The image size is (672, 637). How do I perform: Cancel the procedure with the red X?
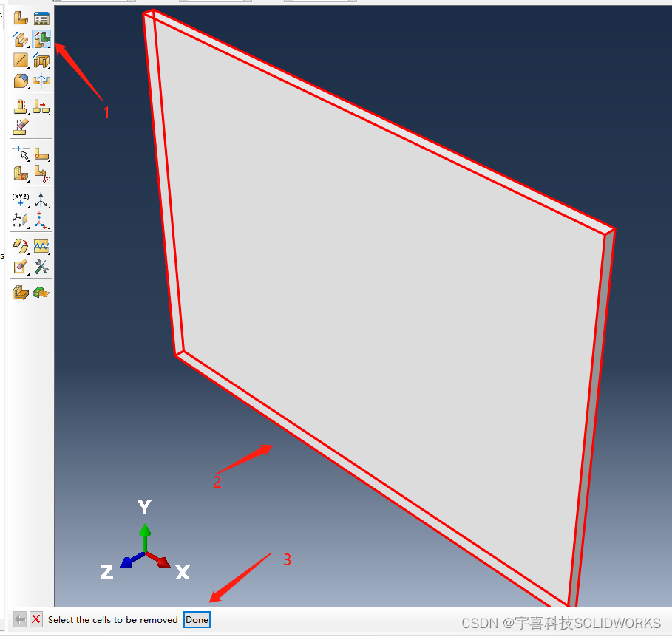click(35, 619)
